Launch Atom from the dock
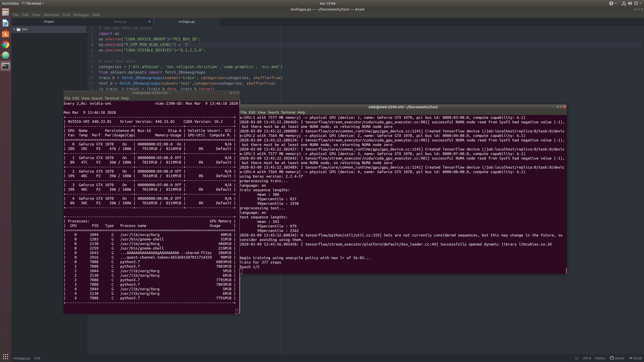Image resolution: width=644 pixels, height=362 pixels. click(5, 55)
